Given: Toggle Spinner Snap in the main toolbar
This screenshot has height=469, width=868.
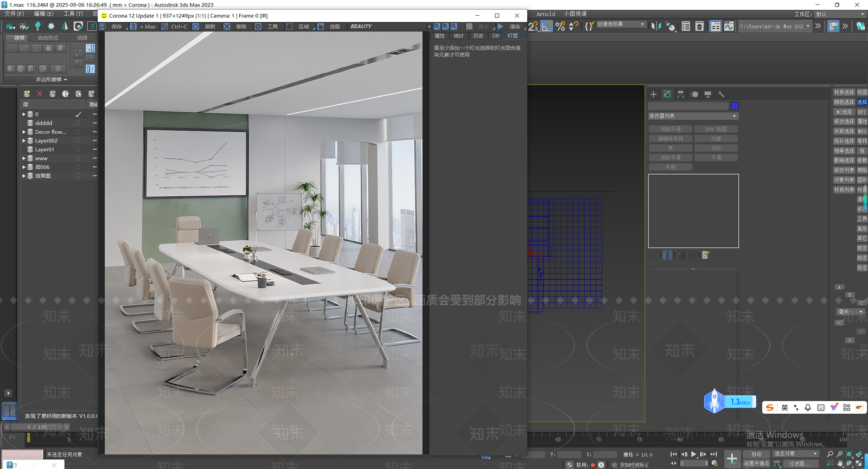Looking at the screenshot, I should tap(573, 26).
